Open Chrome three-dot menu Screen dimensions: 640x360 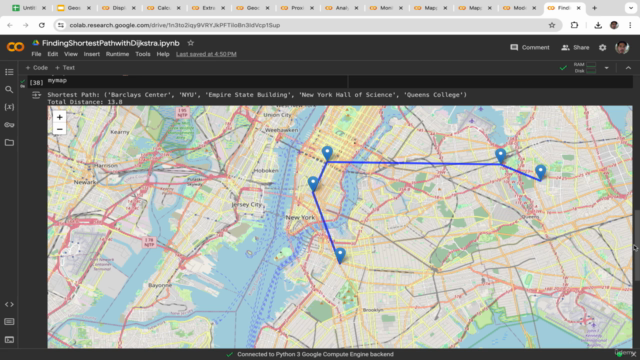coord(630,25)
